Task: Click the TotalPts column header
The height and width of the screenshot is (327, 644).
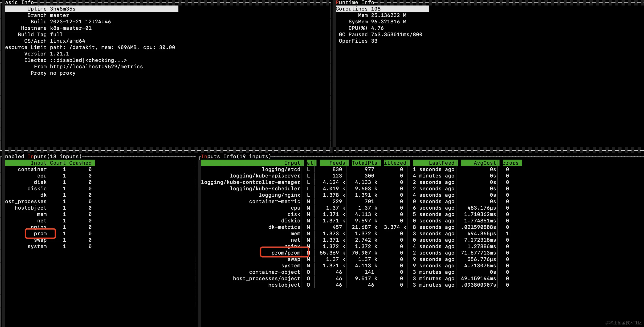Action: pyautogui.click(x=364, y=163)
